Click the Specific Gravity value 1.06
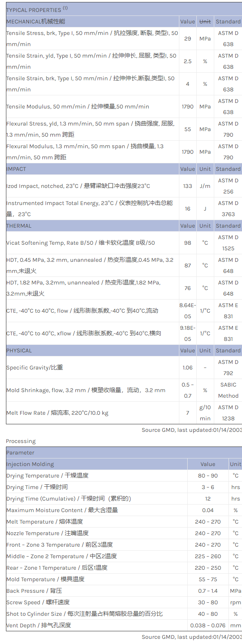The height and width of the screenshot is (644, 242). pos(188,367)
